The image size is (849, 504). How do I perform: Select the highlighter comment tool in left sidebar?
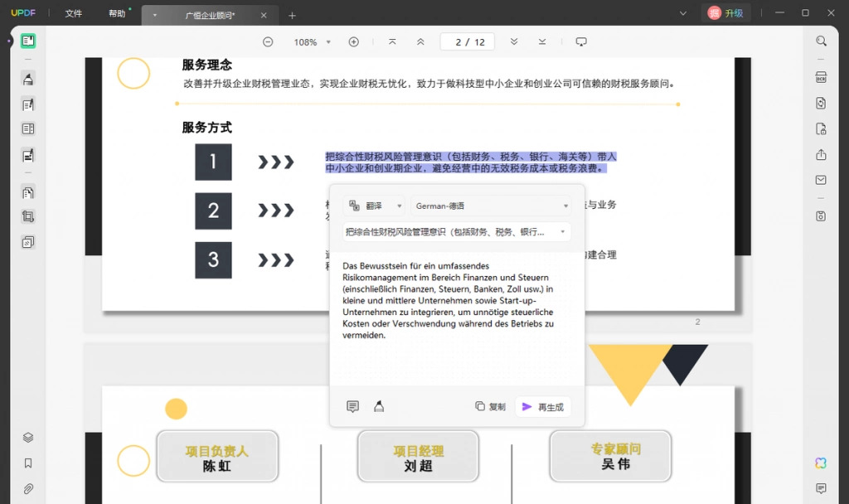click(28, 79)
